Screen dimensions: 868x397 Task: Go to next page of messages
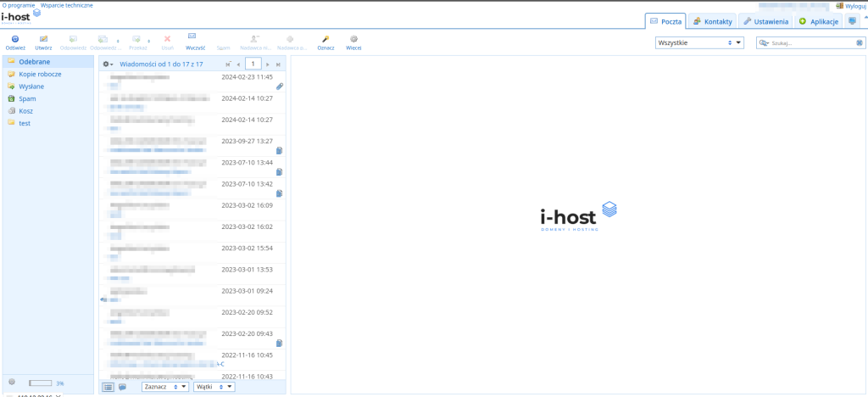(268, 64)
